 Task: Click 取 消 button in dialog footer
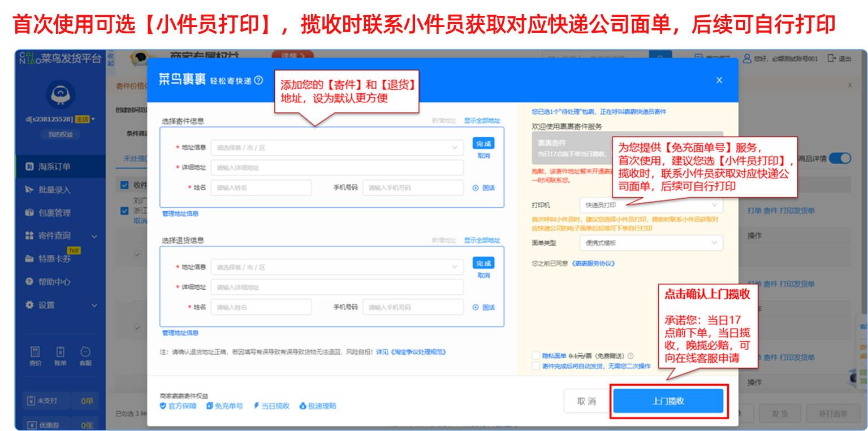[x=586, y=401]
